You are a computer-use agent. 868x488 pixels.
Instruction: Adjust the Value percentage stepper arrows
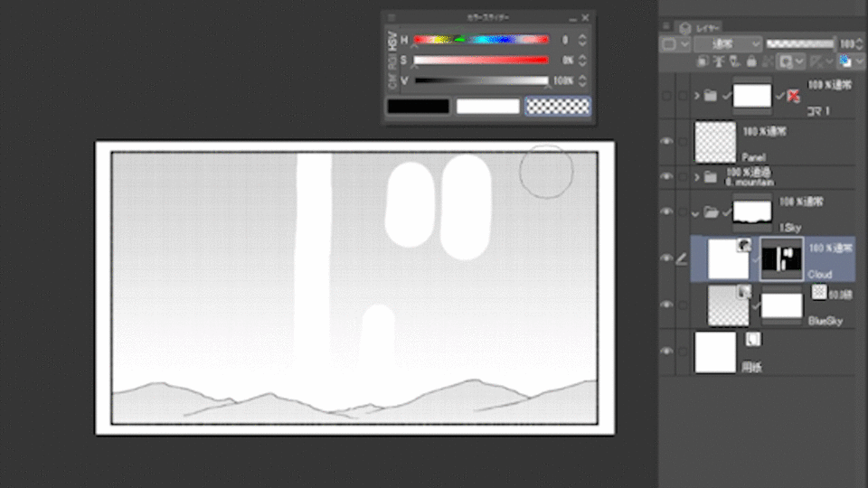(x=581, y=80)
